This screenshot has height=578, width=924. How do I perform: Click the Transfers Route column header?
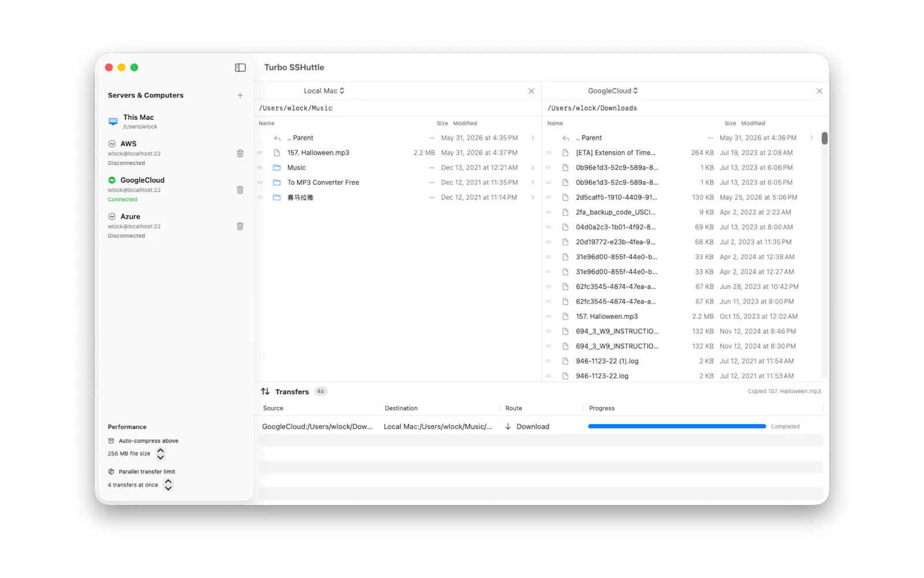pos(513,409)
